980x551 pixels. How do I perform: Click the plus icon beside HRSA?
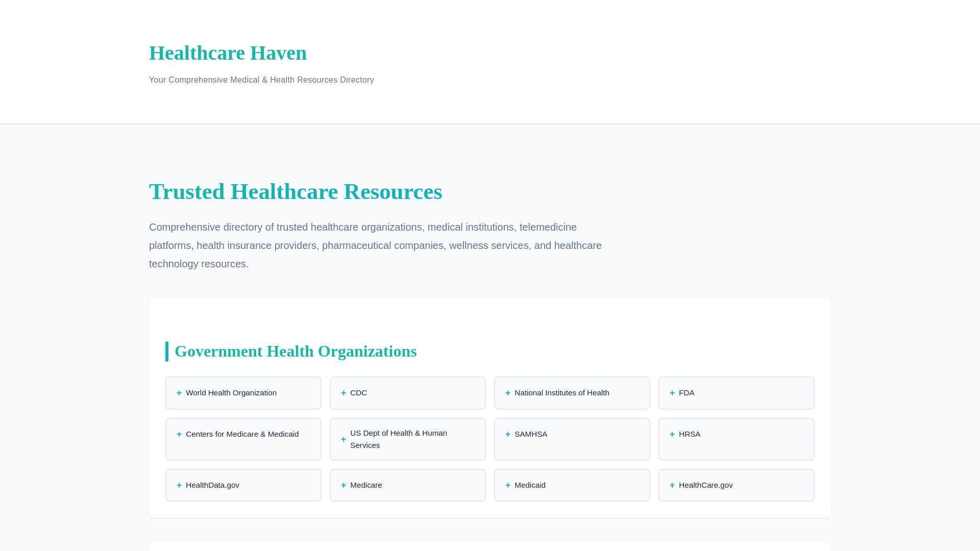672,434
